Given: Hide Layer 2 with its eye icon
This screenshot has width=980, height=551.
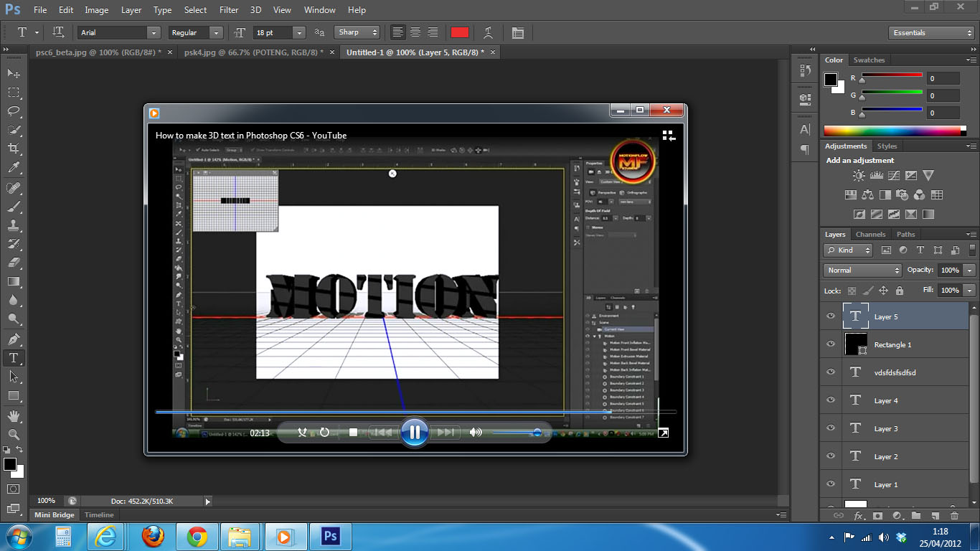Looking at the screenshot, I should pyautogui.click(x=831, y=456).
